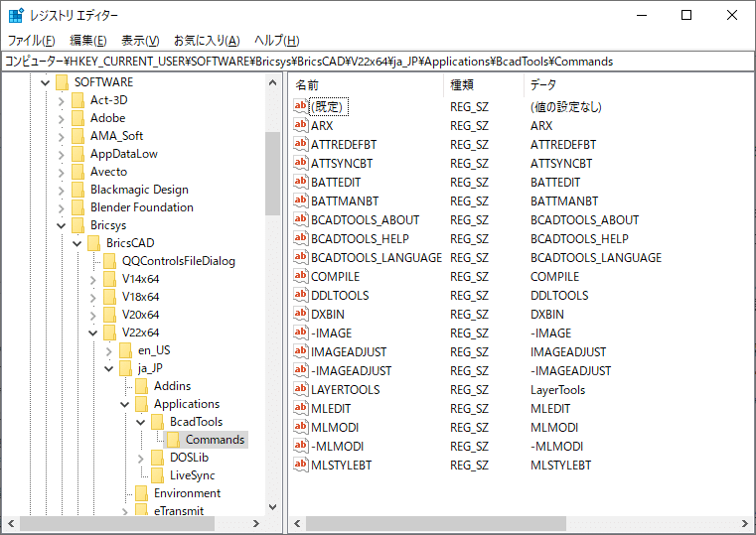Click the tree pane horizontal scrollbar thumb
Viewport: 756px width, 535px height.
(117, 523)
